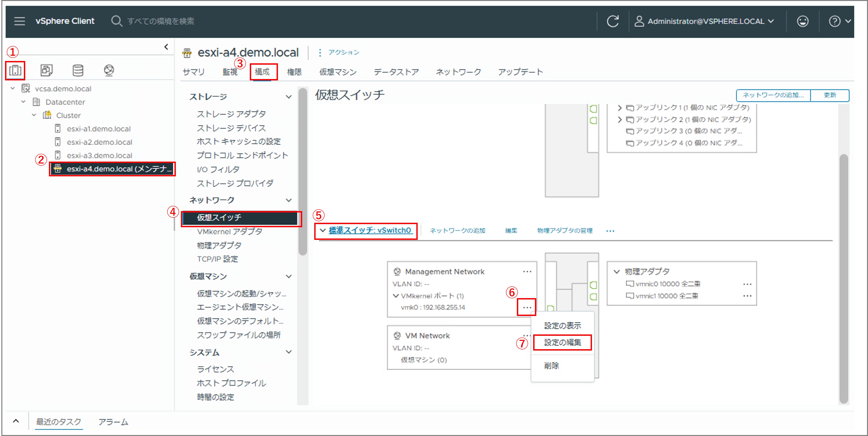Viewport: 868px width, 436px height.
Task: Click the refresh icon in header
Action: tap(613, 21)
